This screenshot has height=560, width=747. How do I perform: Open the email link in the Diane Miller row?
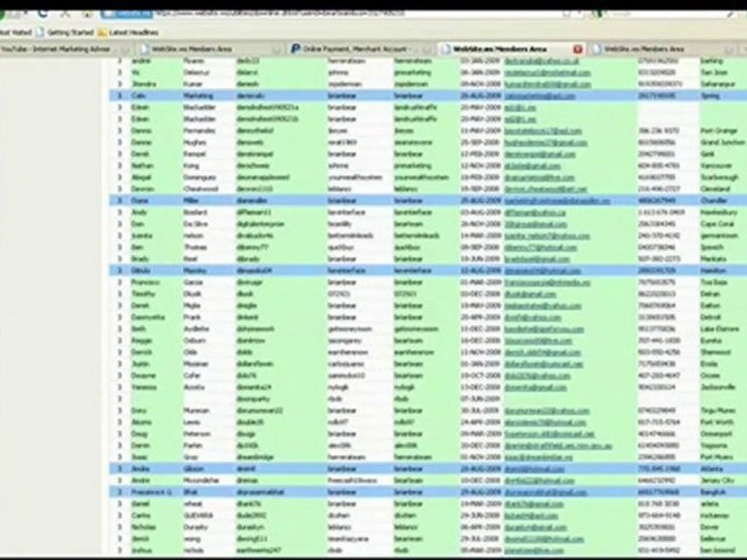[557, 201]
